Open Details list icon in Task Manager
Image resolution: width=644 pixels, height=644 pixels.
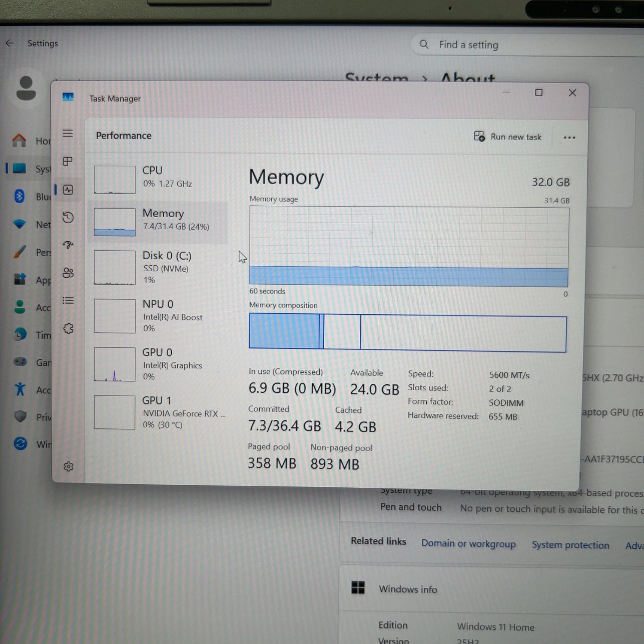[68, 301]
